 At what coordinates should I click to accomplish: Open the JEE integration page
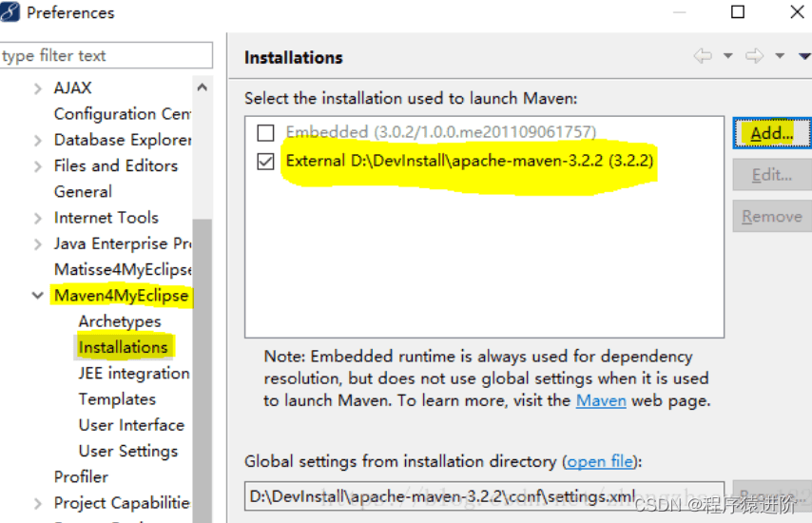pyautogui.click(x=134, y=374)
